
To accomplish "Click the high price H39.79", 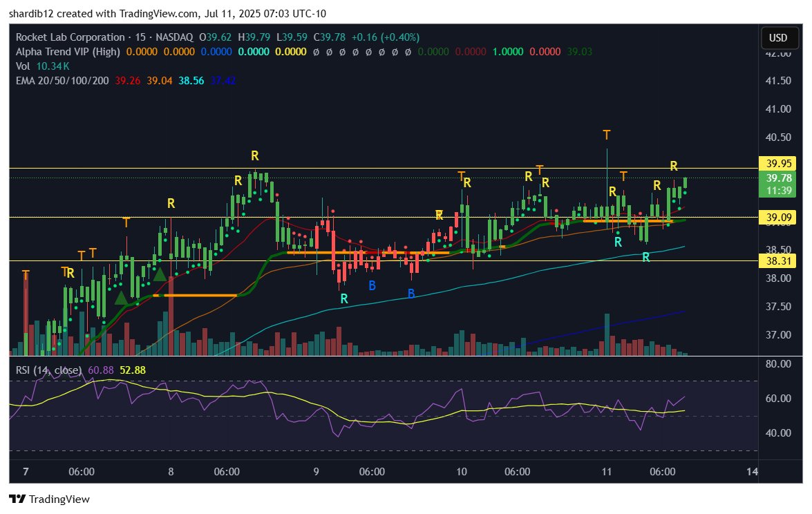I will [254, 37].
